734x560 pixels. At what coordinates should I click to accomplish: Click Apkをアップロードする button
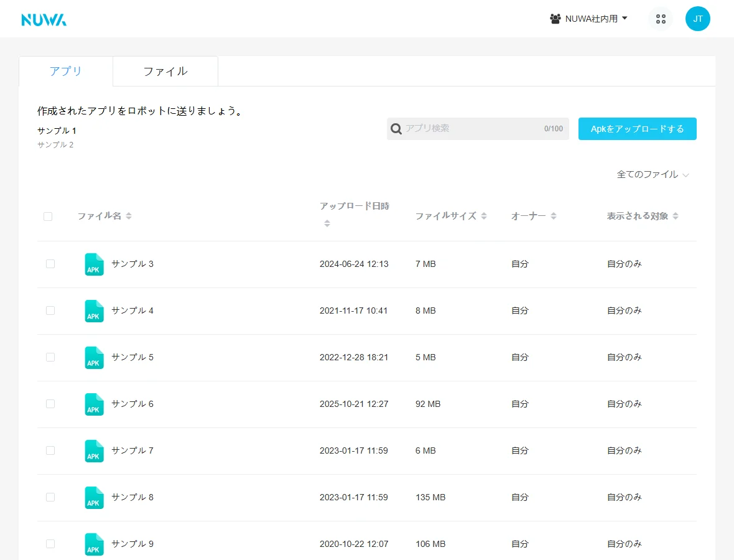(x=637, y=129)
